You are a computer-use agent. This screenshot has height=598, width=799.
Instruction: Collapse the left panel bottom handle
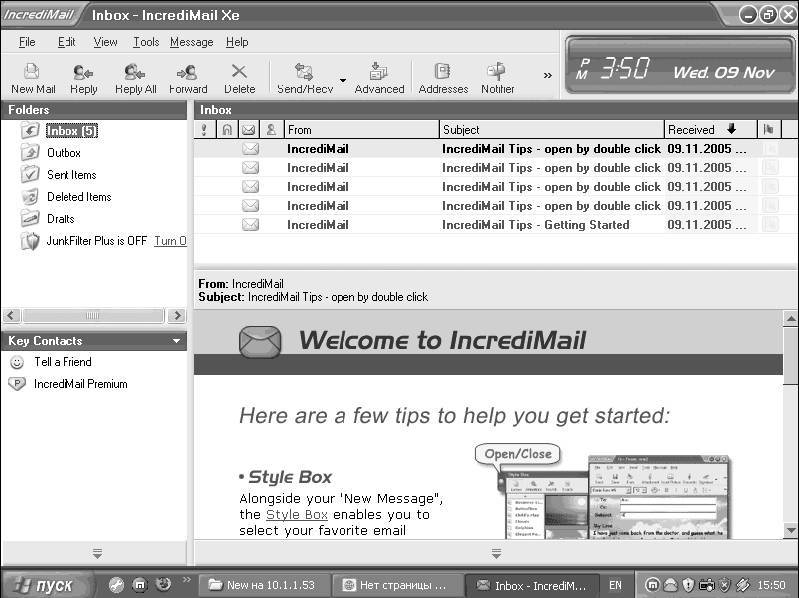(x=97, y=553)
